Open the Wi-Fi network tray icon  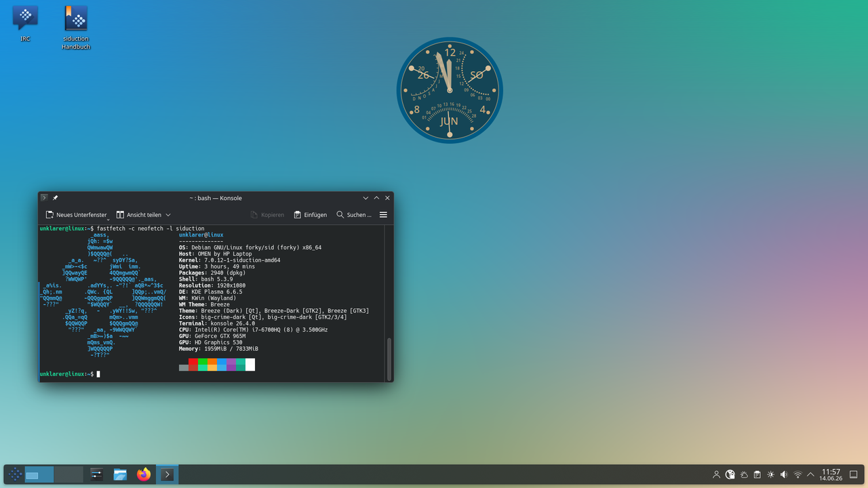click(797, 475)
